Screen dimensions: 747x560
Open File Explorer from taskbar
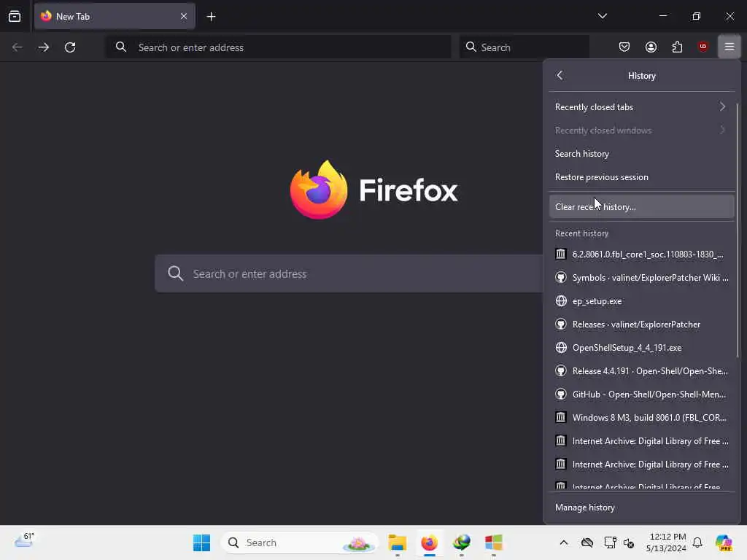pos(397,542)
